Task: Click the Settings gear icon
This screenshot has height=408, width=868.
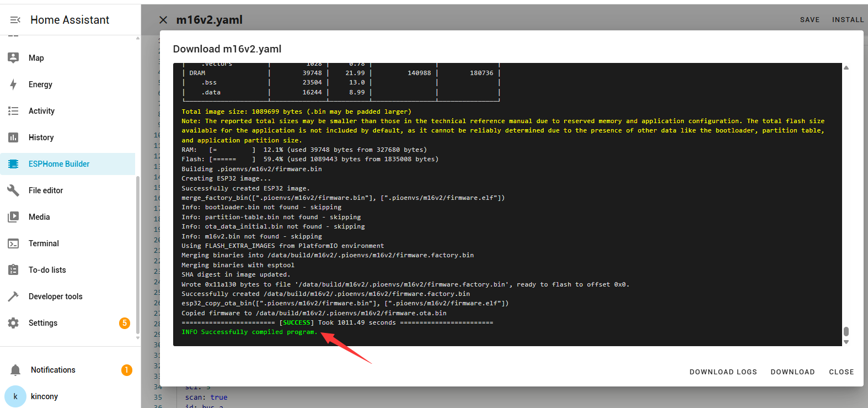Action: coord(14,323)
